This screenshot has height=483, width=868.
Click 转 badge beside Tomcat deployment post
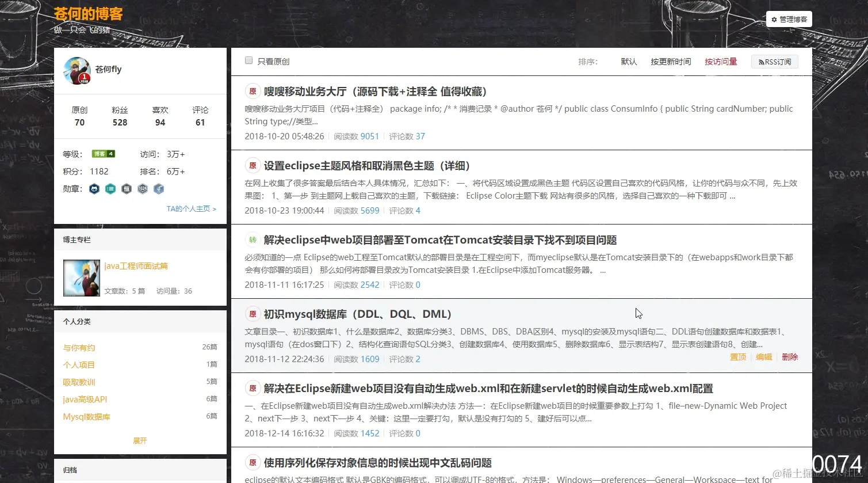(x=252, y=240)
